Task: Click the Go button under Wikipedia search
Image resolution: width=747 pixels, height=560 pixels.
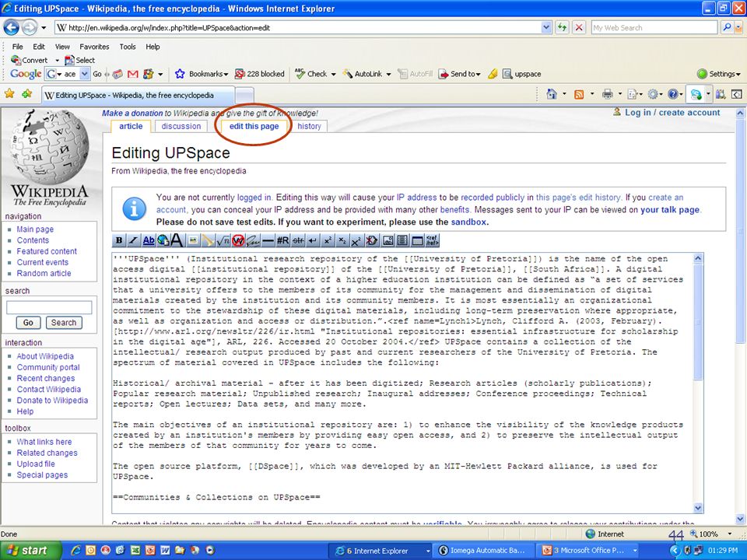Action: click(28, 322)
